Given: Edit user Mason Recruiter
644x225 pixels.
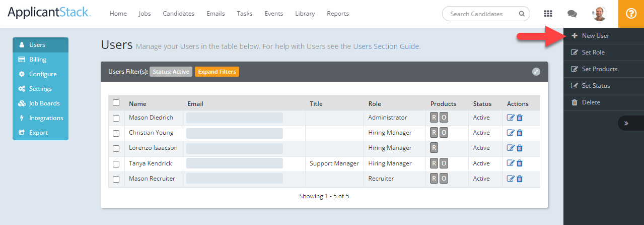Looking at the screenshot, I should coord(511,179).
